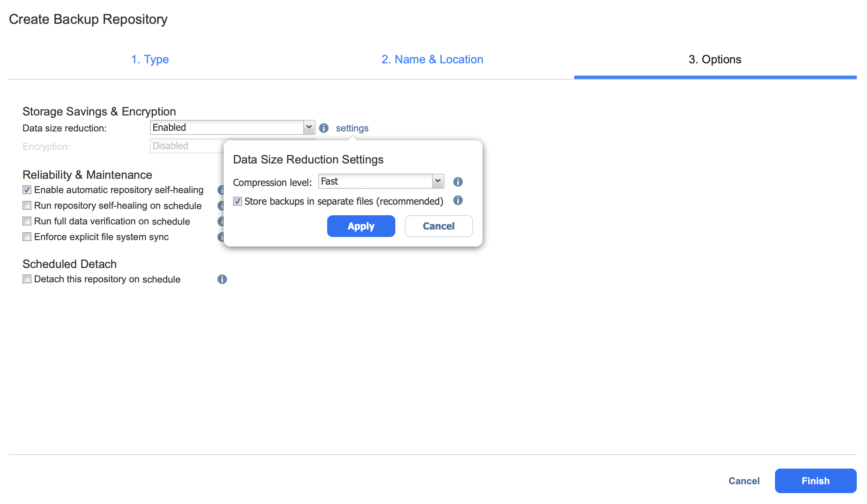Click the settings link

[352, 128]
